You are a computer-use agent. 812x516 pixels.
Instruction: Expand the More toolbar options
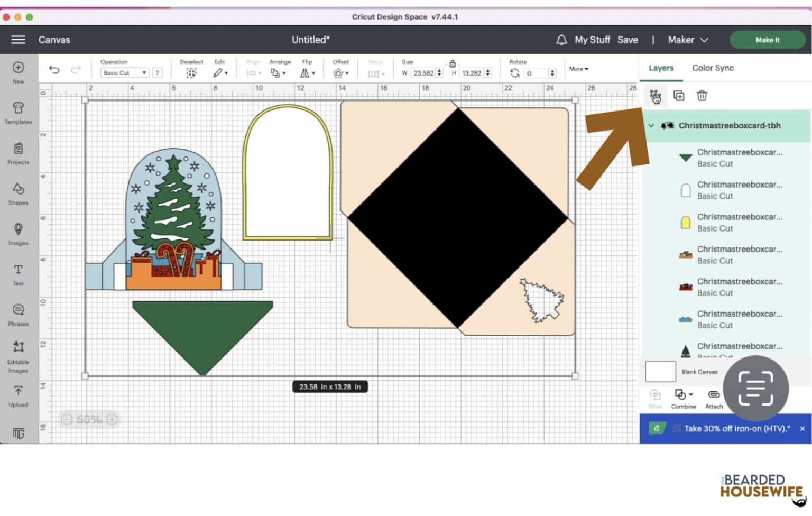tap(578, 69)
